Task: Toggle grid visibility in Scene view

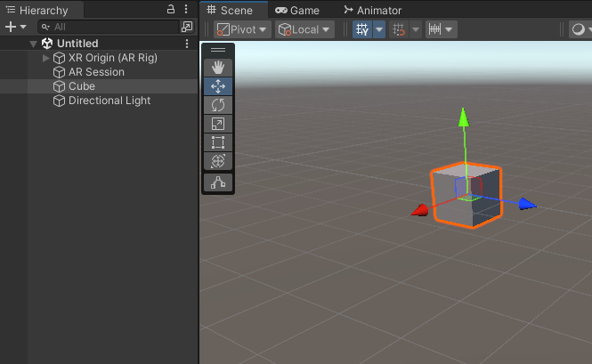Action: [363, 29]
